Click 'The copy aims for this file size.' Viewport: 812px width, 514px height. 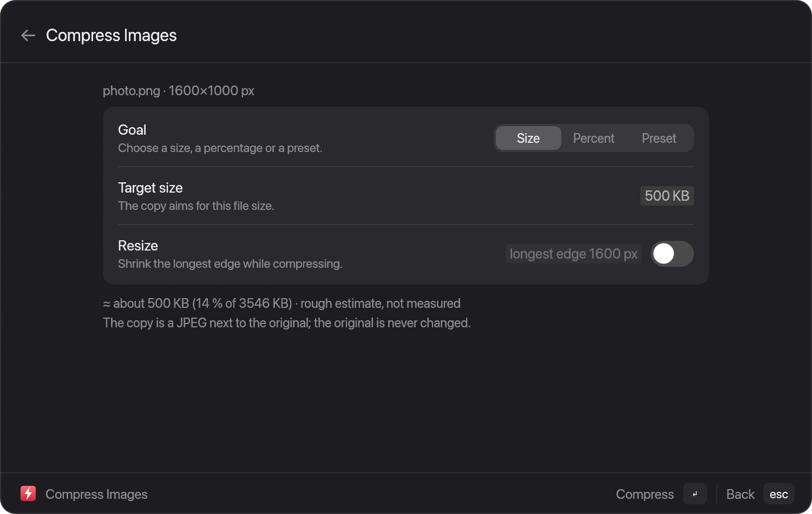[196, 206]
